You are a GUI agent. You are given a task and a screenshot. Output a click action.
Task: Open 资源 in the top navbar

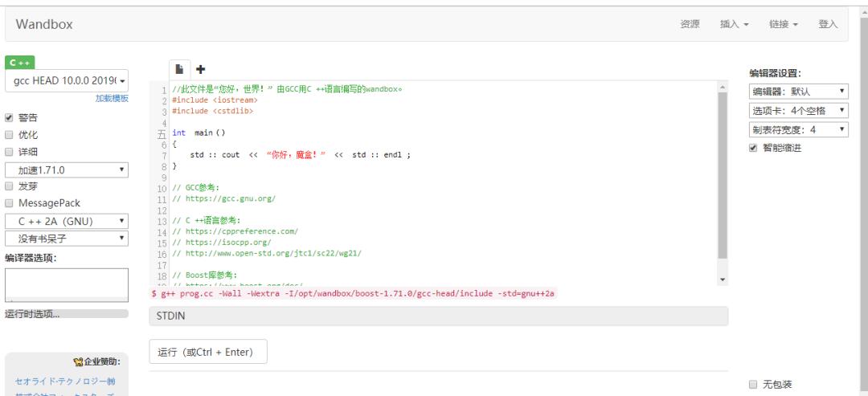tap(690, 24)
